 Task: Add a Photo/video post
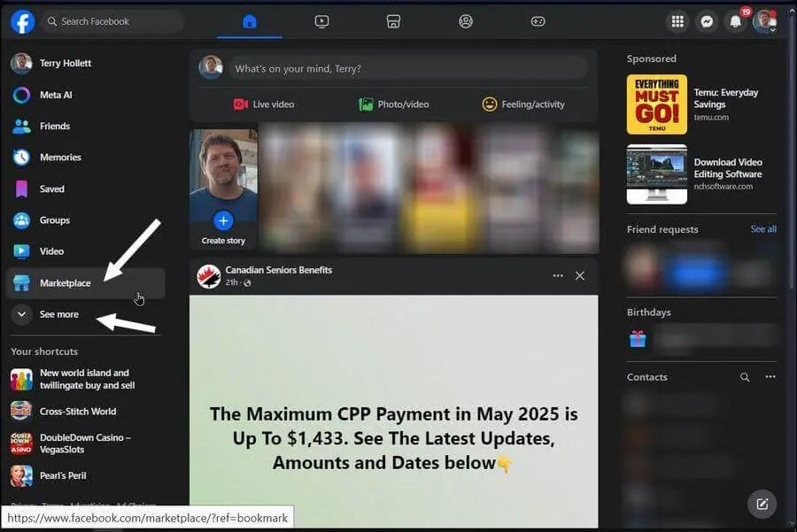[394, 104]
